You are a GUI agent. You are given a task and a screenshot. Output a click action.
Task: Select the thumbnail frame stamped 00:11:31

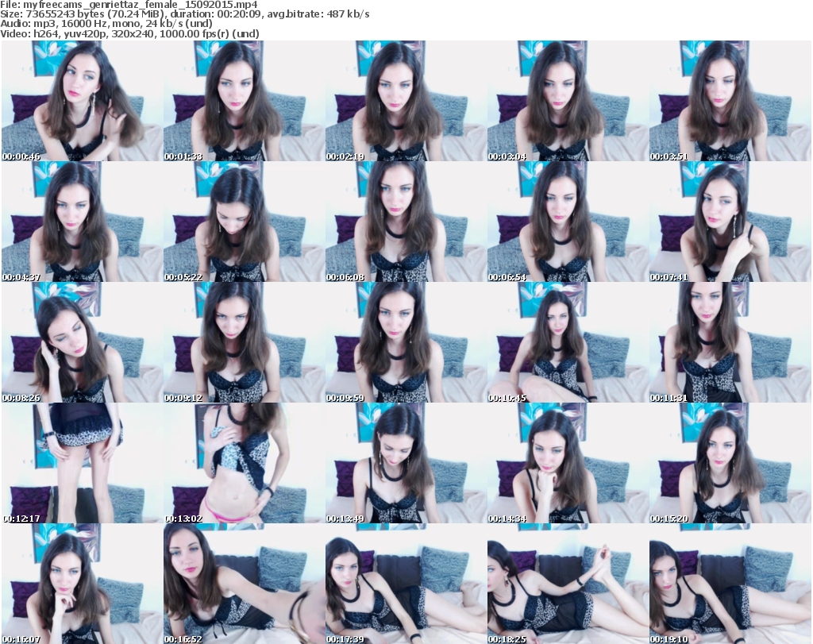tap(730, 342)
